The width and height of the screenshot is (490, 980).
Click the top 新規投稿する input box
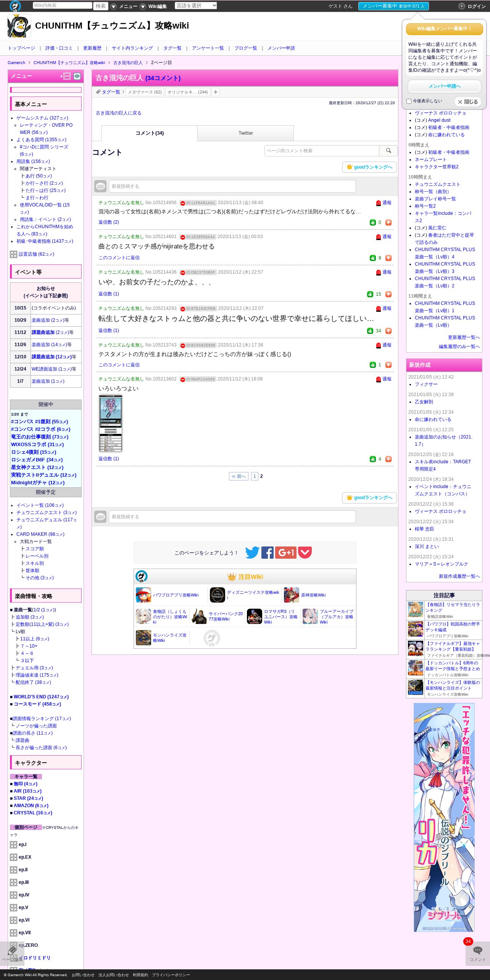point(232,186)
